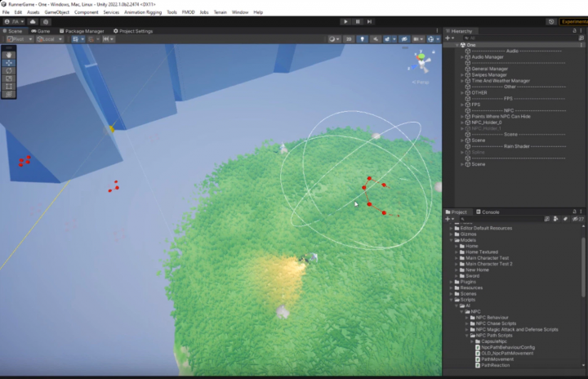Toggle gizmos visibility in Scene view

[430, 39]
